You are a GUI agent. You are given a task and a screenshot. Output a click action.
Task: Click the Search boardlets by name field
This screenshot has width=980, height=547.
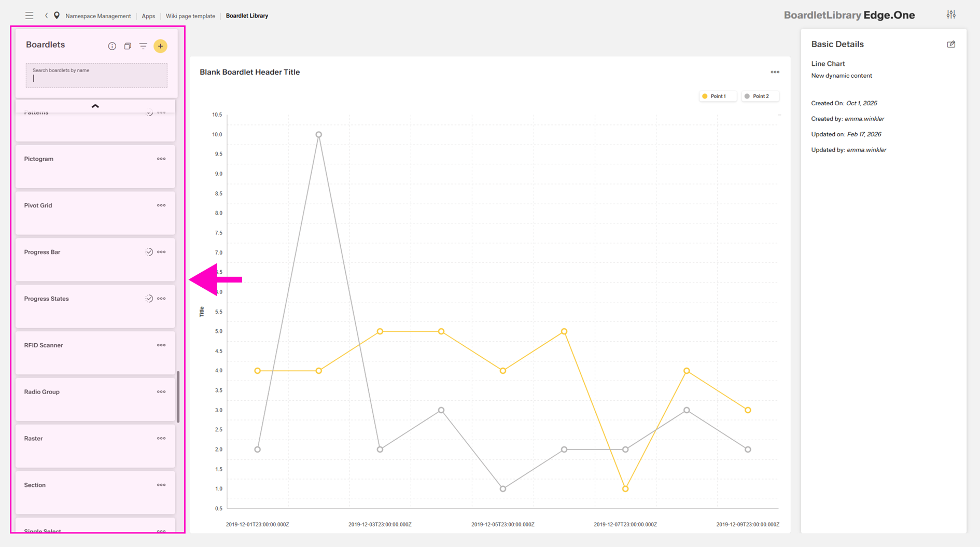[96, 76]
